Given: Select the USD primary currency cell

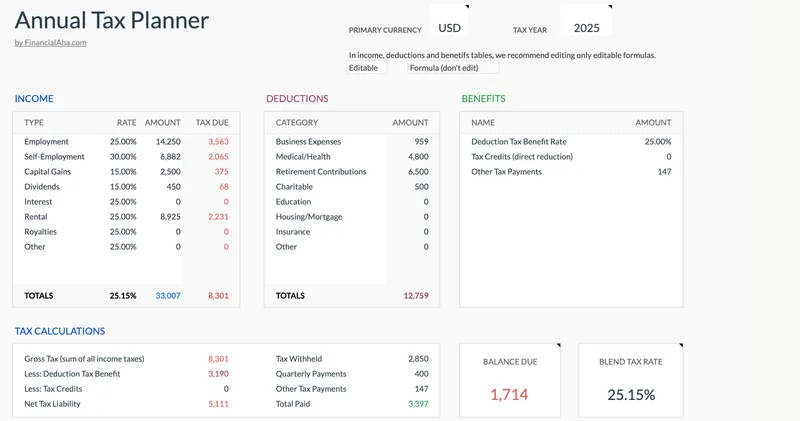Looking at the screenshot, I should (x=449, y=28).
